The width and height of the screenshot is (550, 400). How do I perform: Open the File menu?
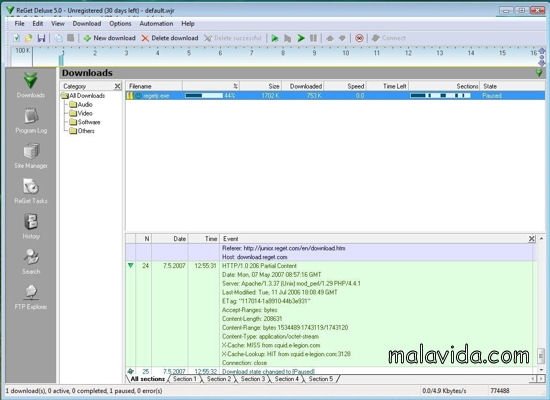point(19,24)
